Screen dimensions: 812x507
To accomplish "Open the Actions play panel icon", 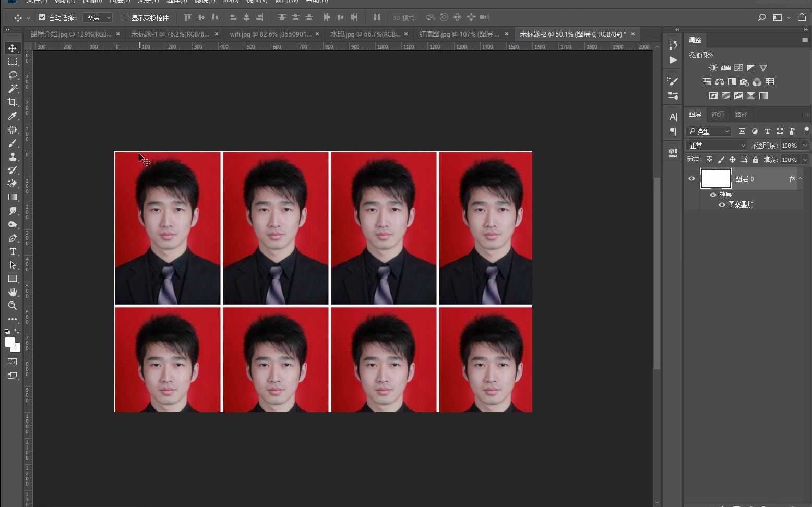I will point(673,60).
